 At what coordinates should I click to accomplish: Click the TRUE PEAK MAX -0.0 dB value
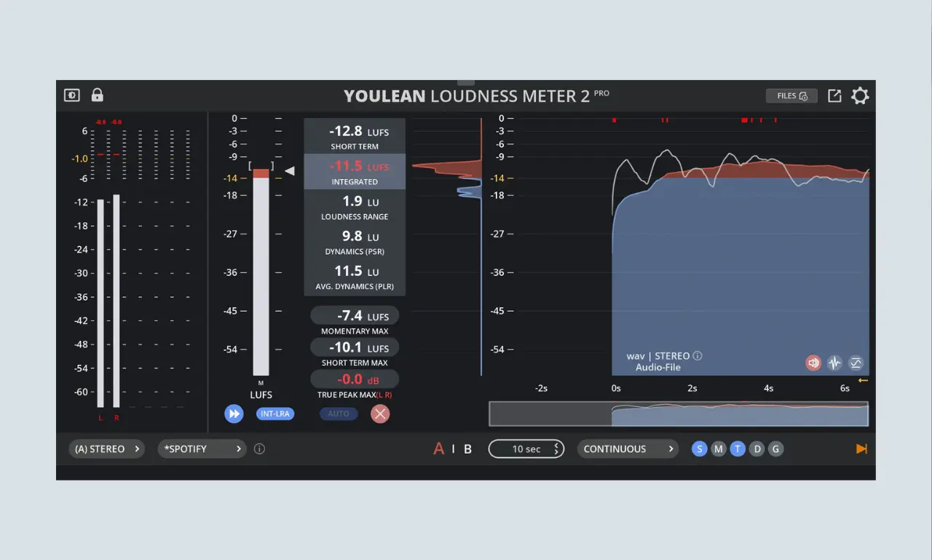[355, 379]
